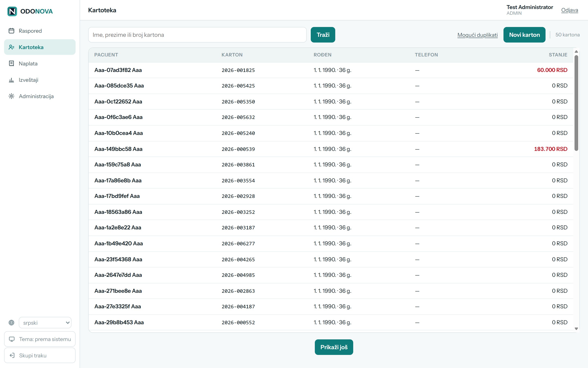Click the Kartoteka patients icon
588x368 pixels.
pyautogui.click(x=11, y=47)
